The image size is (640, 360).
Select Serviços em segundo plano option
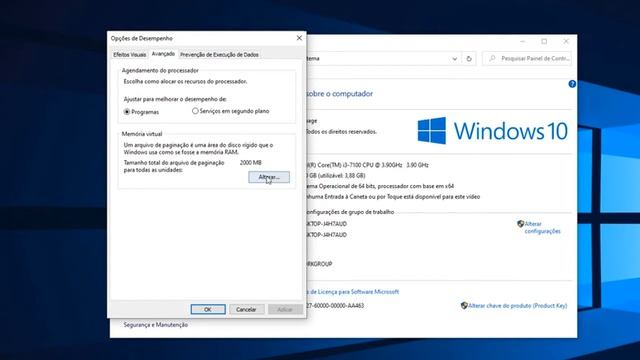(x=195, y=111)
